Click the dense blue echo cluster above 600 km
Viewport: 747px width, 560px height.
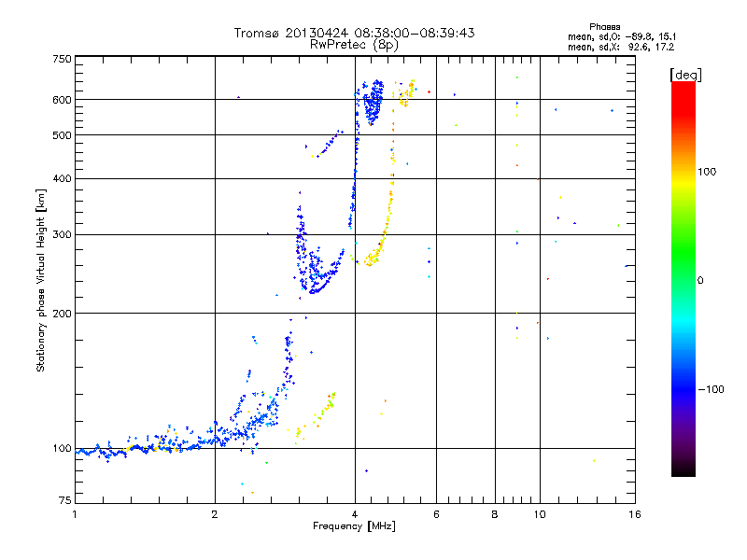tap(373, 102)
